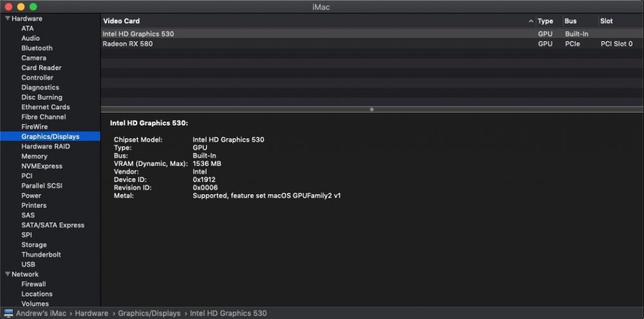This screenshot has height=319, width=644.
Task: Click the PCI Slot 0 cell
Action: (616, 44)
